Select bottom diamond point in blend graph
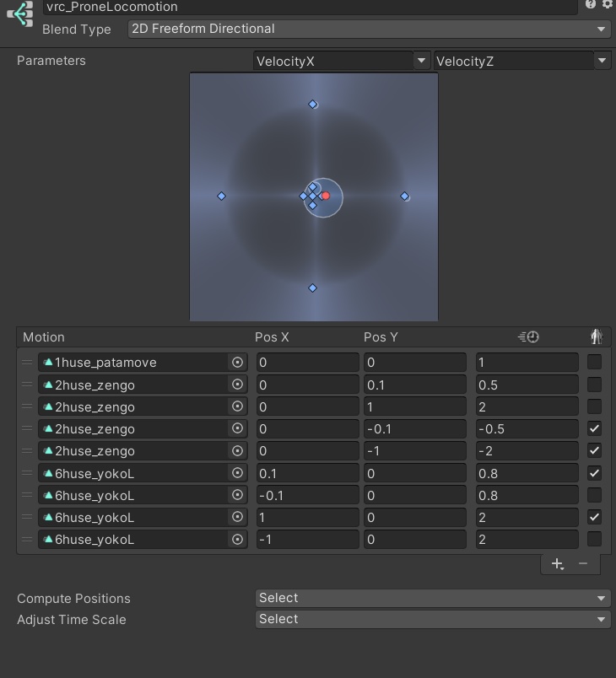 (312, 288)
